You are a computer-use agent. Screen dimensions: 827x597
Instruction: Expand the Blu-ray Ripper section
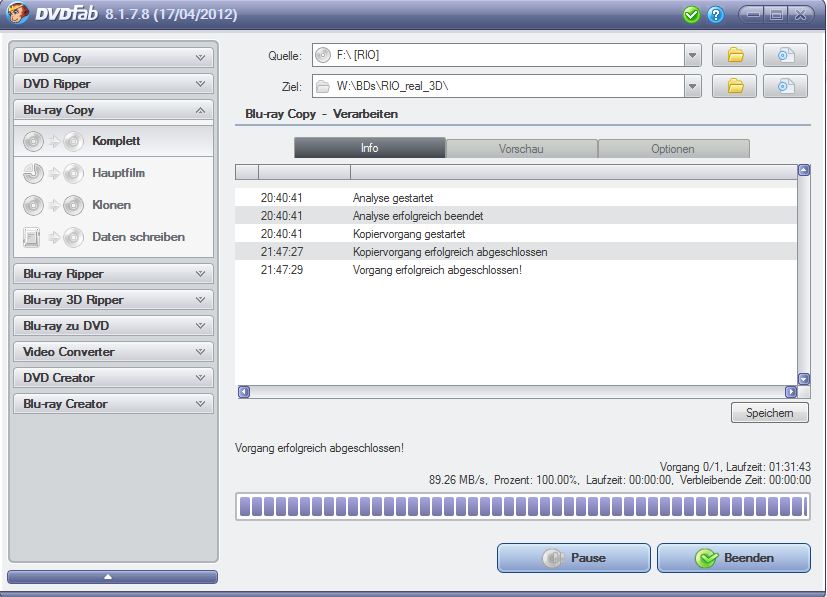(113, 274)
